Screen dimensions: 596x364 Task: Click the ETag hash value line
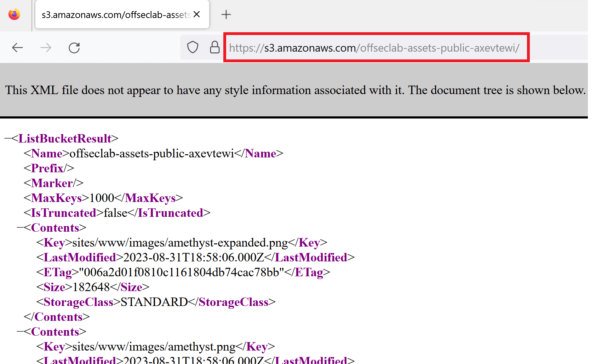[181, 272]
